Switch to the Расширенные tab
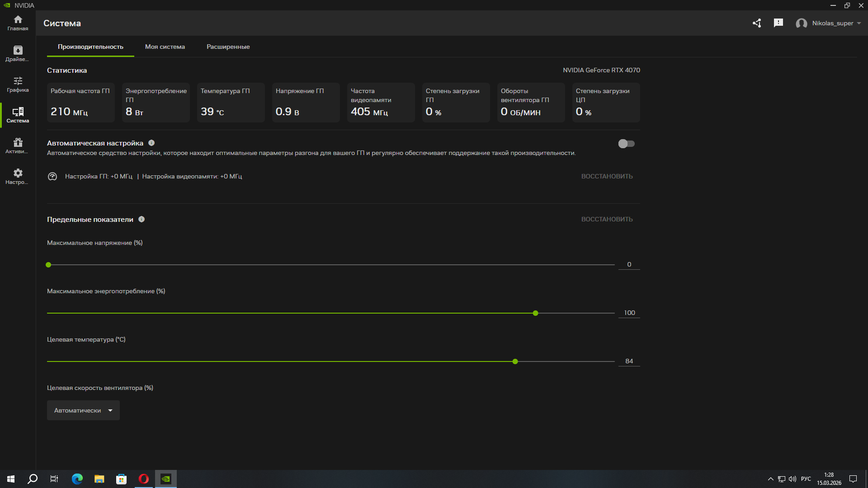This screenshot has width=868, height=488. (x=228, y=47)
